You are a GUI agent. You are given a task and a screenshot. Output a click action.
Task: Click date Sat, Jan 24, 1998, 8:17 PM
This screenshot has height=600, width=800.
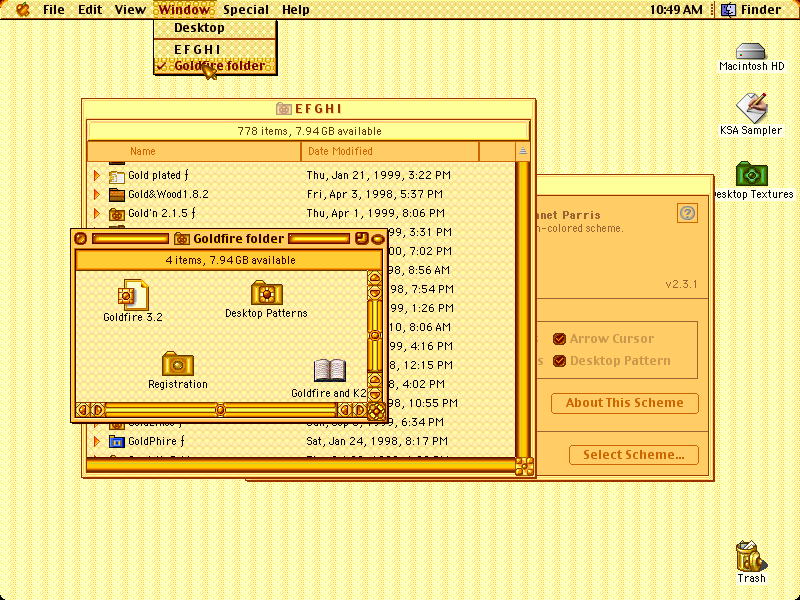(377, 441)
